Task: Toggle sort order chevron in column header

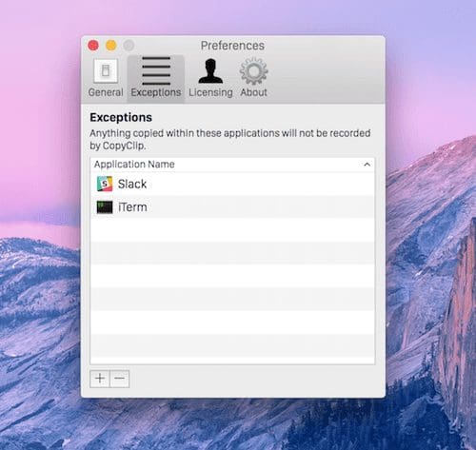Action: point(367,165)
